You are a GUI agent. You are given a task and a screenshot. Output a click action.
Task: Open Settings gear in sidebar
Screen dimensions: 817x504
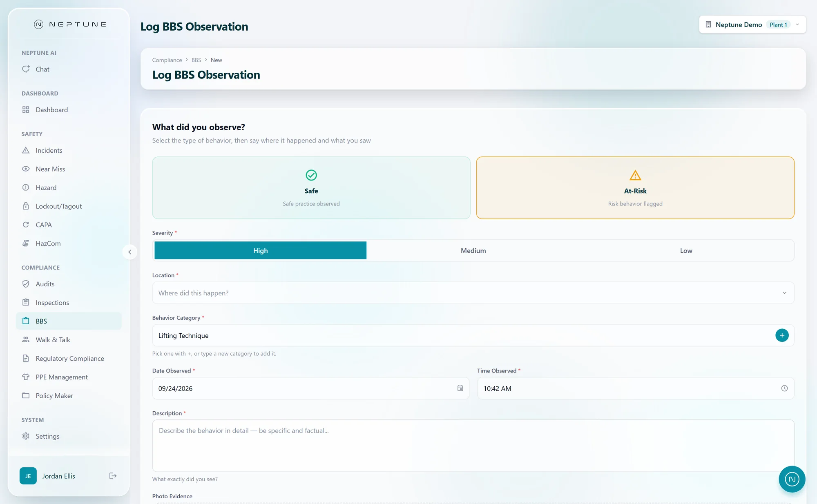26,436
